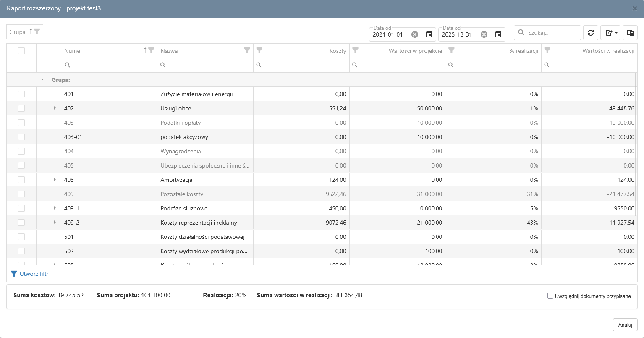Open calendar for the 2025-12-31 date
The image size is (644, 338).
(x=498, y=34)
